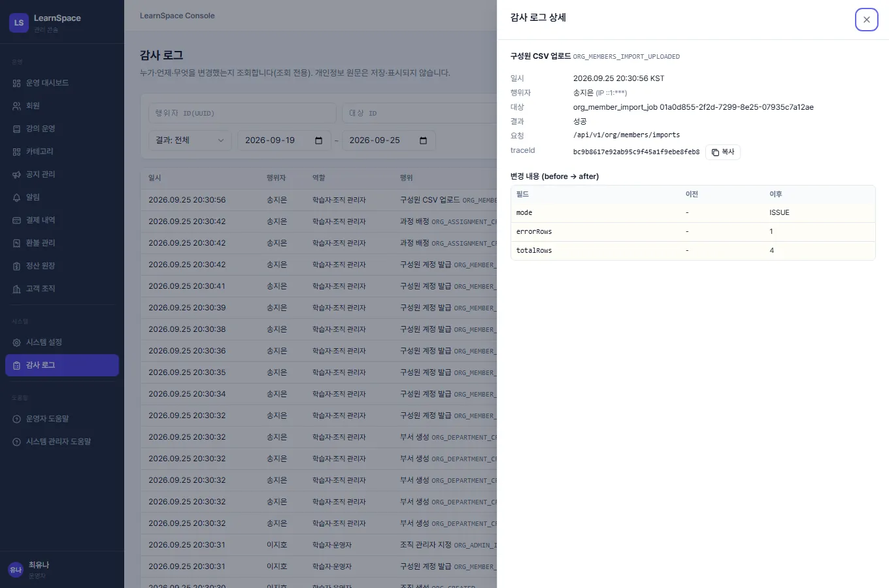Open 시스템 설정 gear icon
Viewport: 889px width, 588px height.
[x=16, y=342]
